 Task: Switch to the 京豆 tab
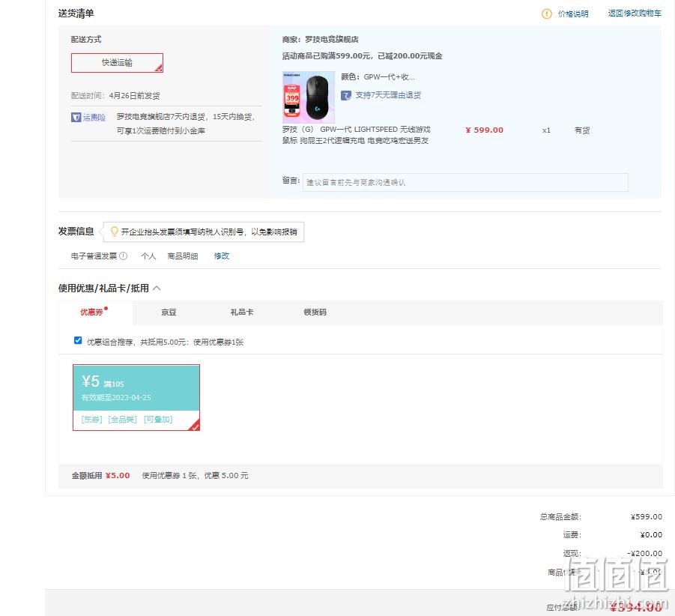point(169,312)
